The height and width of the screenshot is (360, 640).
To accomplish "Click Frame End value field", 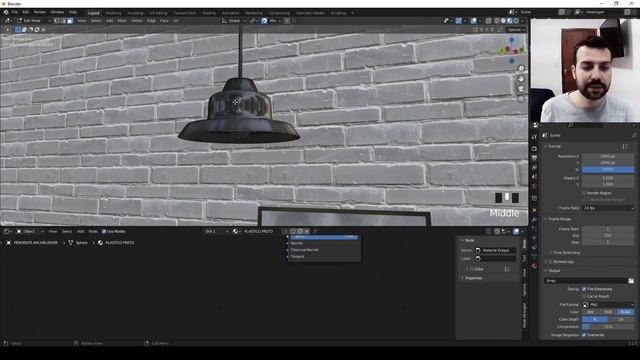I will click(608, 236).
